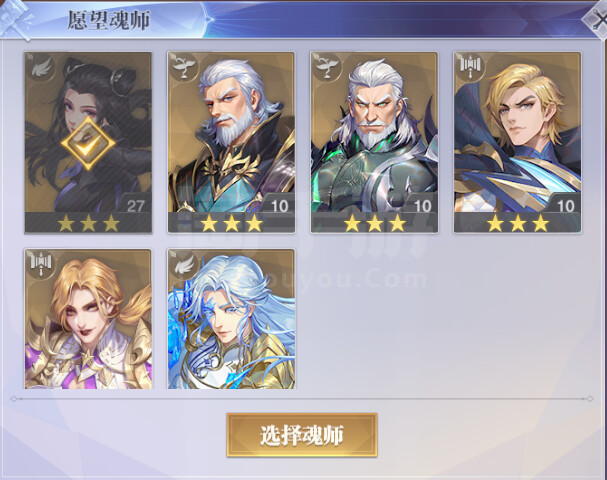Click the wing icon on blue-haired card
This screenshot has height=480, width=607.
tap(184, 264)
